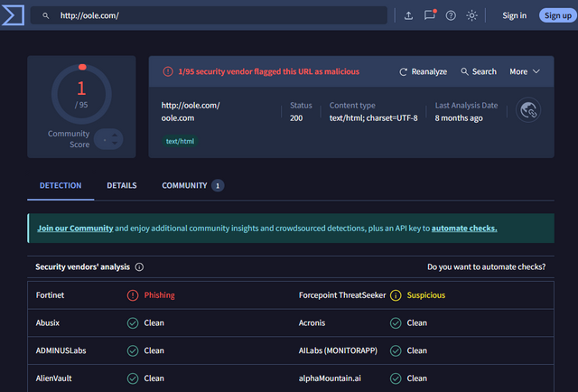Focus the URL search field
Viewport: 578px width, 392px height.
(209, 15)
